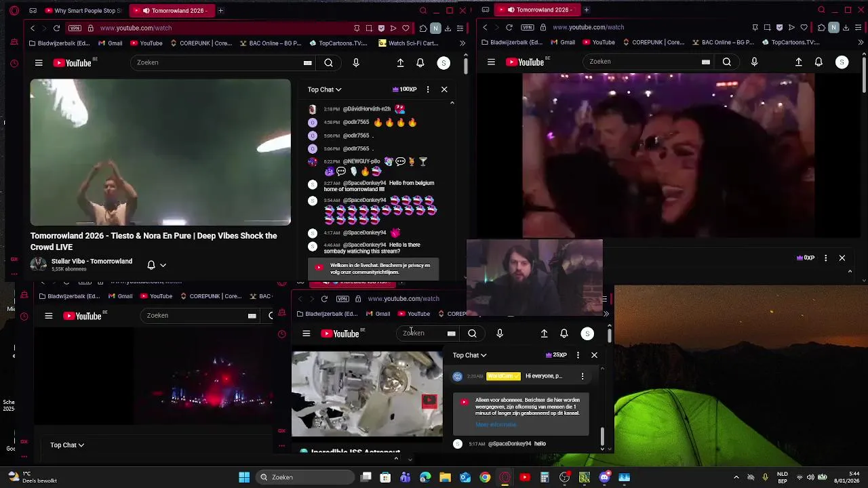Open chat options three dots in the Tomorrowland chat
The image size is (868, 488).
[x=427, y=89]
